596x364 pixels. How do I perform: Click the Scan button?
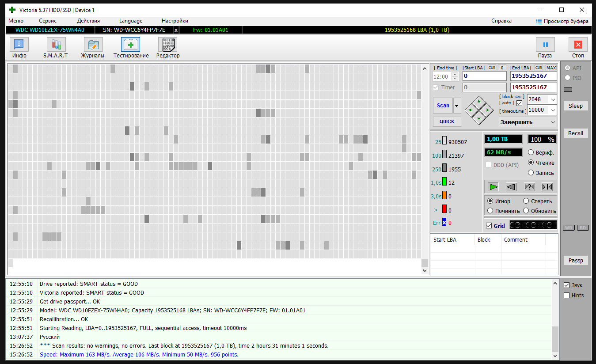[x=443, y=106]
